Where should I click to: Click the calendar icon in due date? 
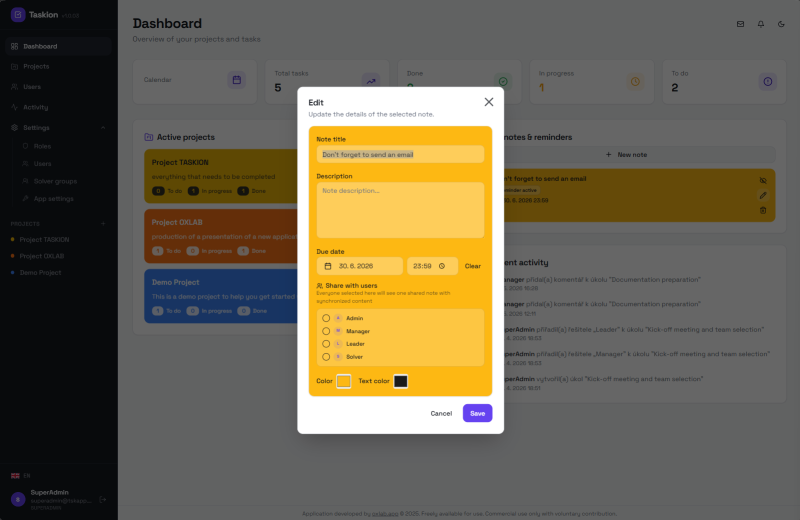[328, 266]
